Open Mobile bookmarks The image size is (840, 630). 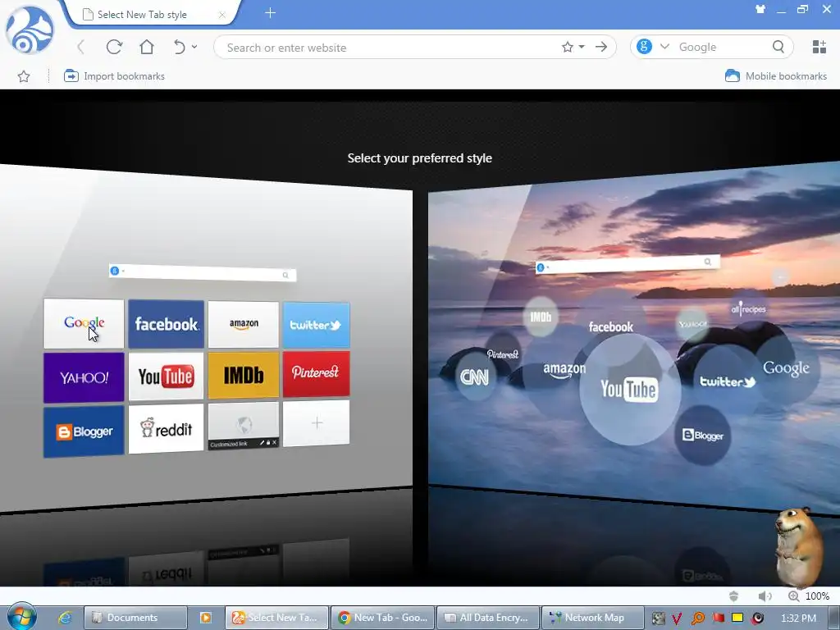[776, 76]
